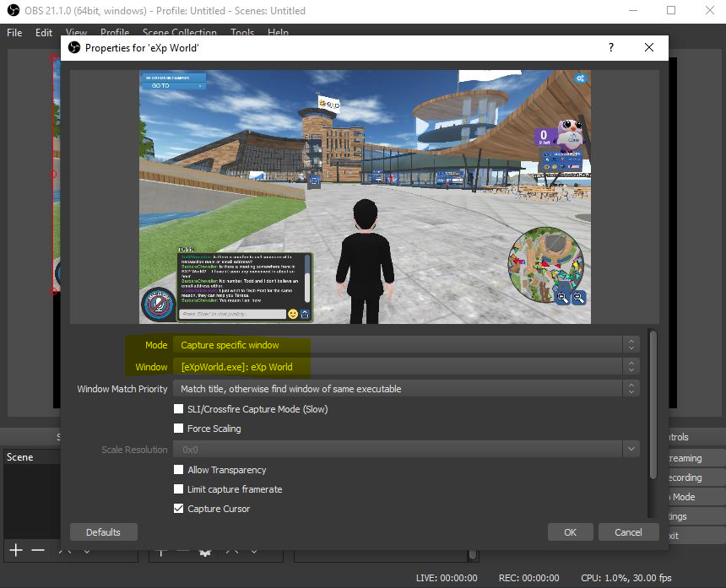Open the Profile menu
Viewport: 726px width, 588px height.
[115, 32]
